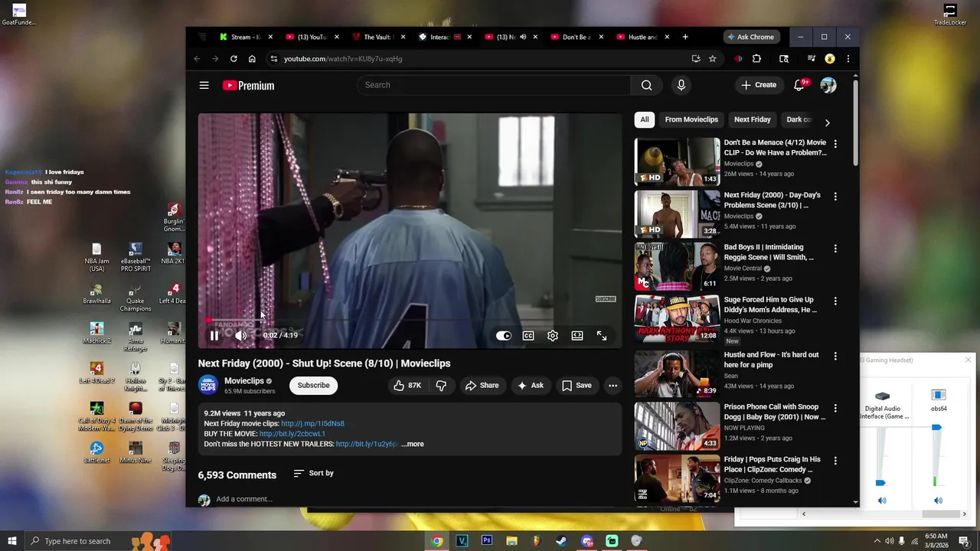
Task: Open the Create menu
Action: (x=759, y=85)
